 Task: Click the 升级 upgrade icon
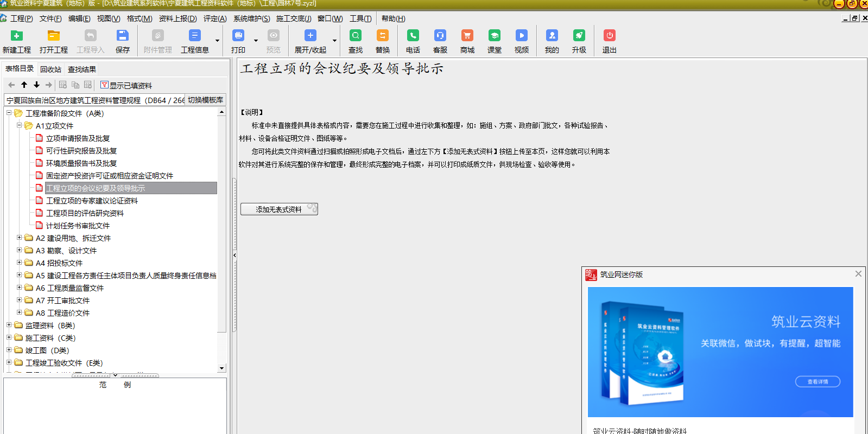point(579,36)
